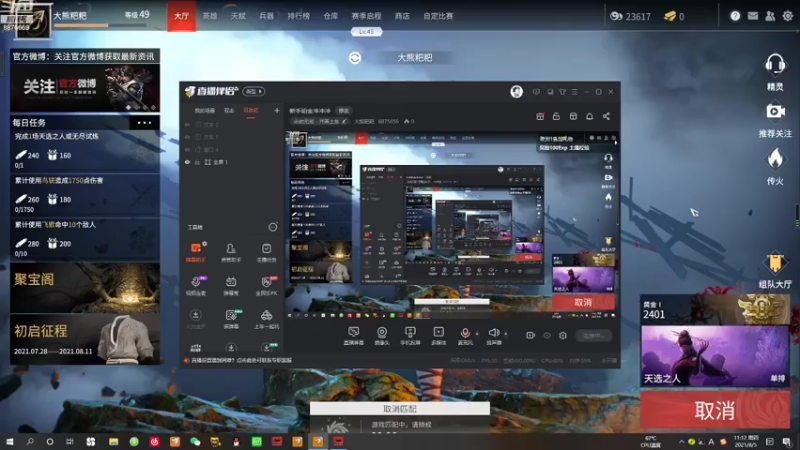The image size is (800, 450).
Task: Toggle lock icon in streaming app header
Action: (556, 116)
